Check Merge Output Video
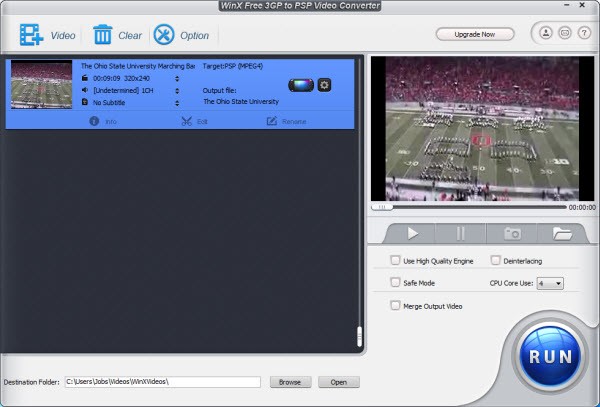600x407 pixels. (x=395, y=305)
